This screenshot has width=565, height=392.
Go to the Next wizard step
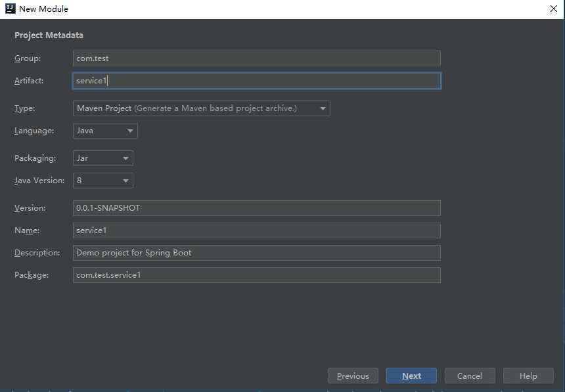tap(411, 376)
